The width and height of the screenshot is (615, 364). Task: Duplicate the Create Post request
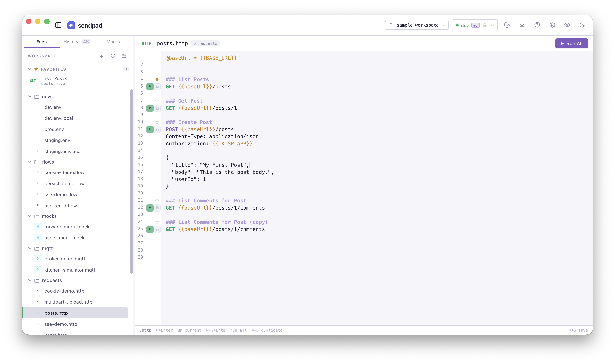tap(157, 129)
